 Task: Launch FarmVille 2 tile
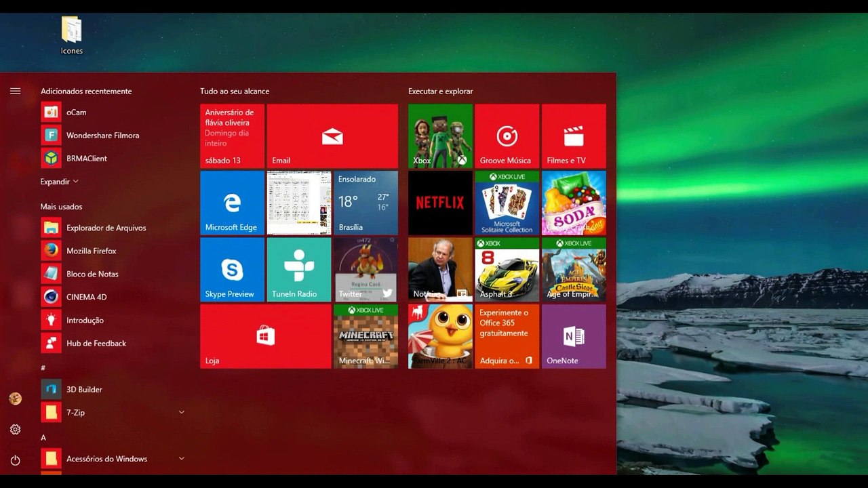coord(440,336)
